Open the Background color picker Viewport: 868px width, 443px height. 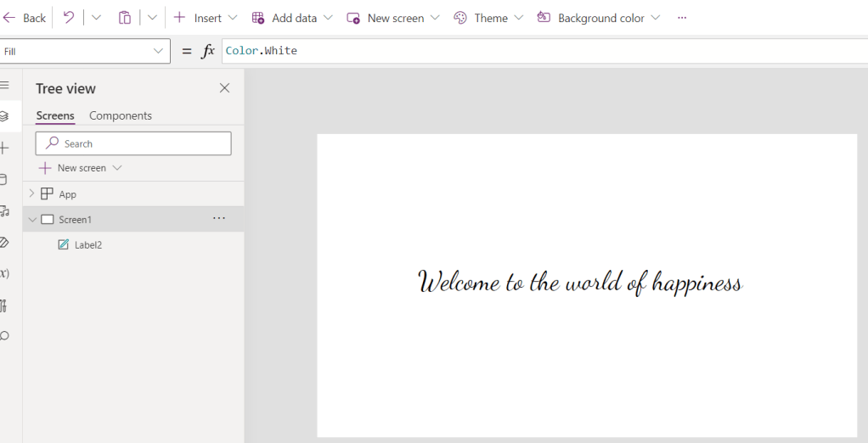pyautogui.click(x=601, y=18)
